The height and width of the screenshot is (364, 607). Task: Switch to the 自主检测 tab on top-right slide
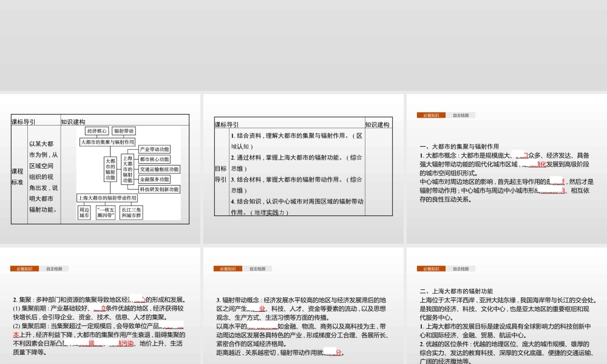point(461,115)
